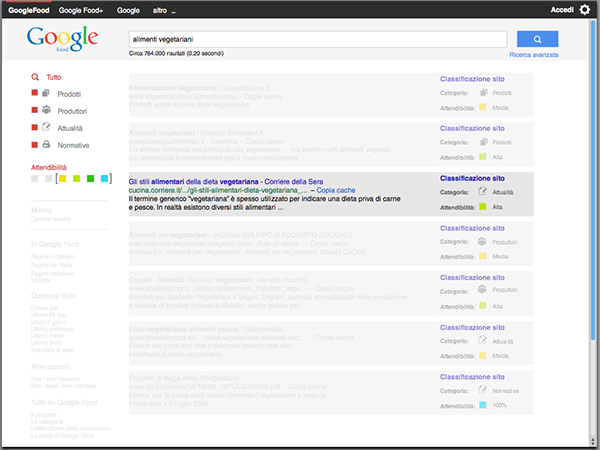Screen dimensions: 600x450
Task: Open Copia cache link for Corriere result
Action: point(336,190)
